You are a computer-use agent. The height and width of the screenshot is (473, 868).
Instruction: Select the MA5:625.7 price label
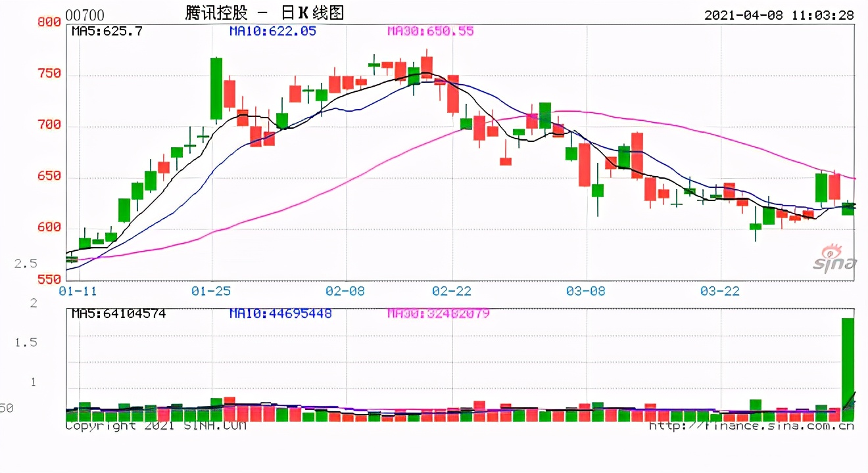(x=107, y=31)
